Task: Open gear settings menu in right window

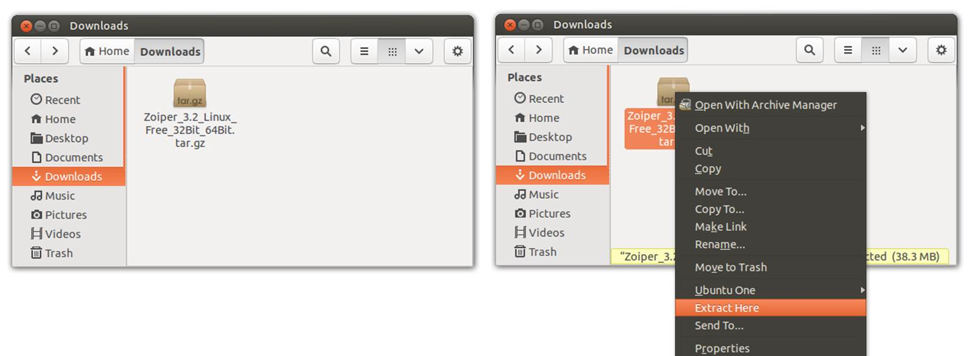Action: pyautogui.click(x=941, y=50)
